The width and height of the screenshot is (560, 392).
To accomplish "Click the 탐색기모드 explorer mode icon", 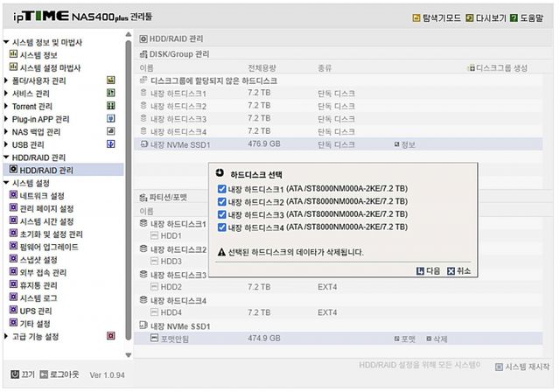I will point(416,17).
